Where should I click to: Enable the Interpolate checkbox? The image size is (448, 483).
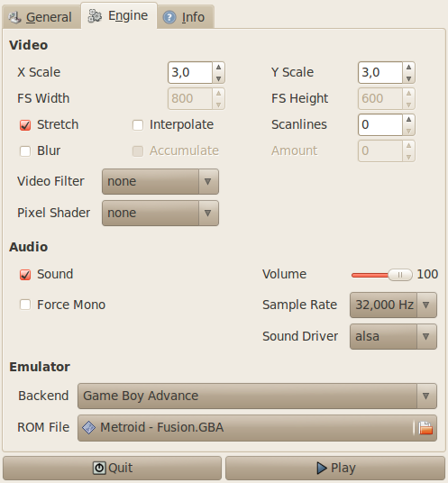(138, 125)
